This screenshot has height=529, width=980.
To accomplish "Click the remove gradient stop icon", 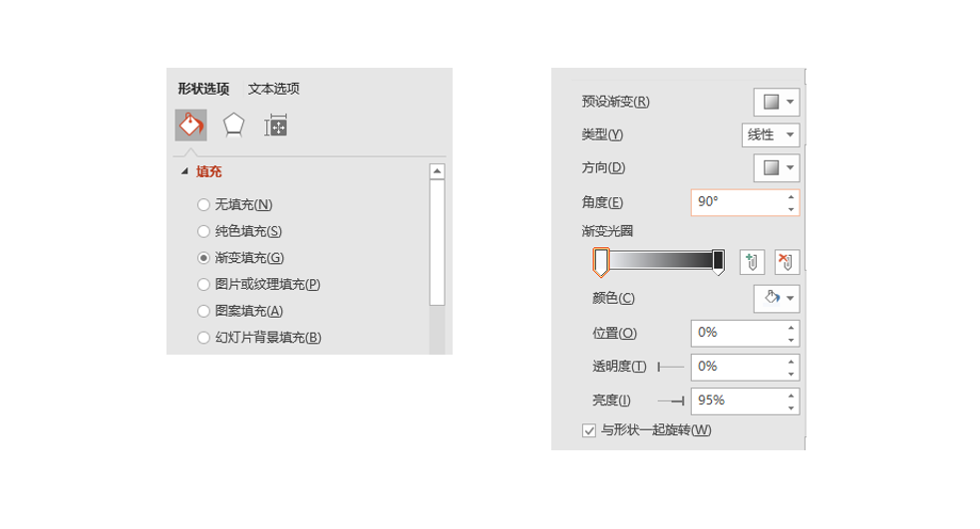I will [x=787, y=262].
